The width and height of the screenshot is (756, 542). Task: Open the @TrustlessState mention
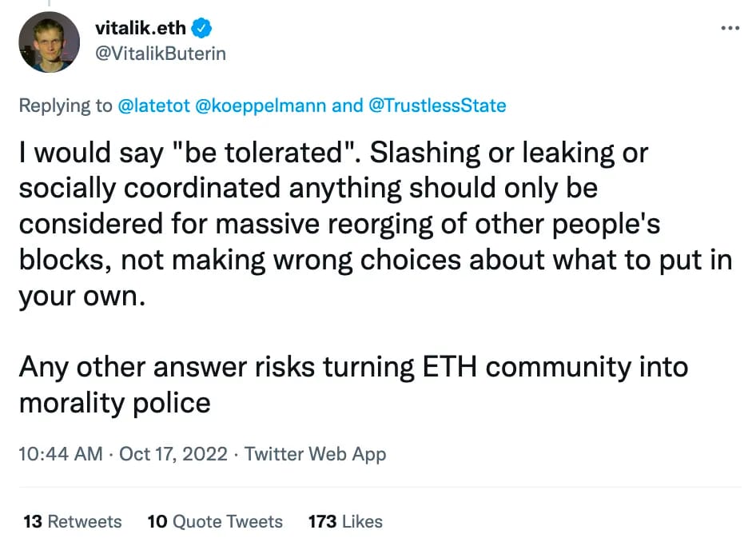click(437, 106)
